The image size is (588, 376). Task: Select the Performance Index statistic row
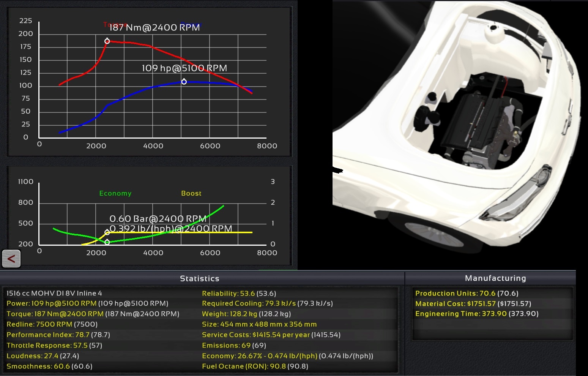[x=58, y=335]
